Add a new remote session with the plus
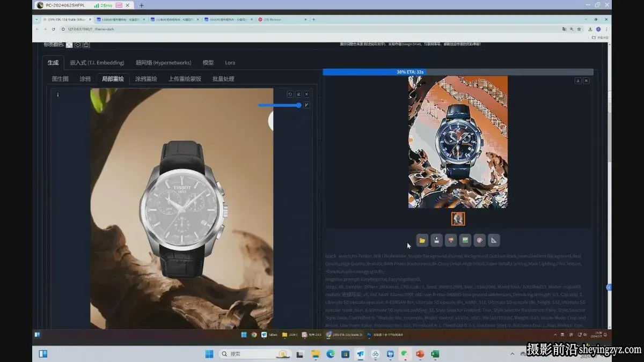Screen dimensions: 644x362 (142, 5)
